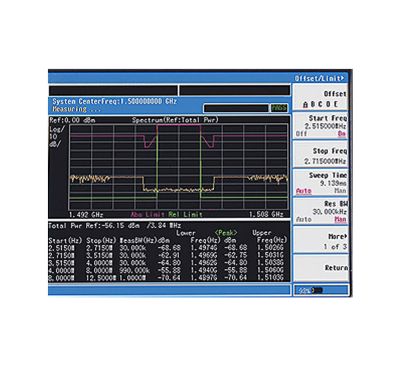The width and height of the screenshot is (400, 366).
Task: Select offset A in the Offset softkey
Action: click(306, 105)
